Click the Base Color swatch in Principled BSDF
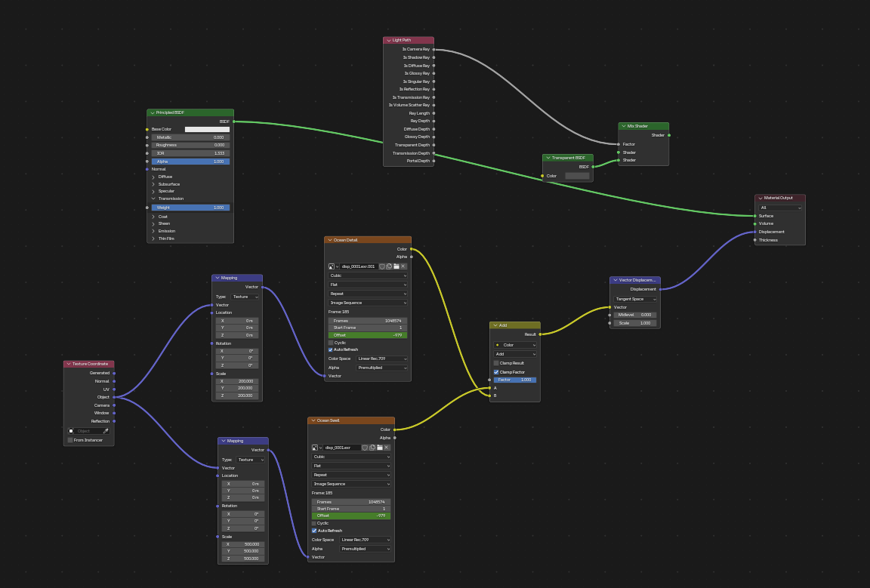Viewport: 870px width, 588px height. 207,129
